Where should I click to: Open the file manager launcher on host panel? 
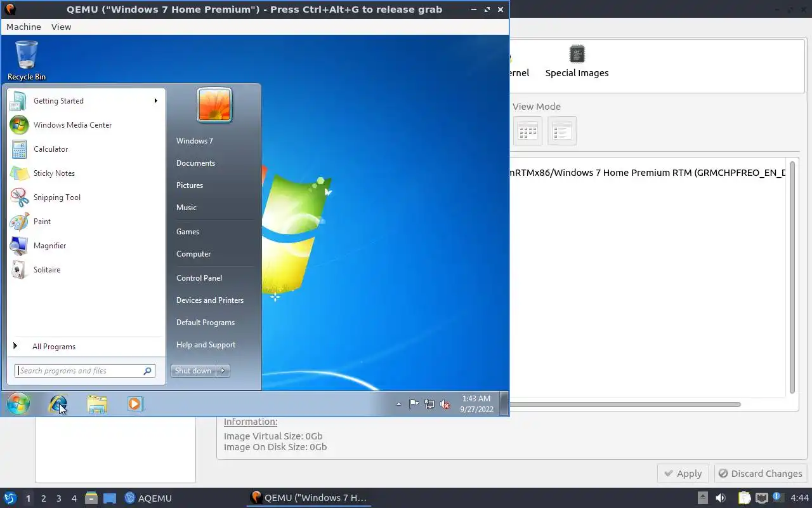[x=91, y=498]
